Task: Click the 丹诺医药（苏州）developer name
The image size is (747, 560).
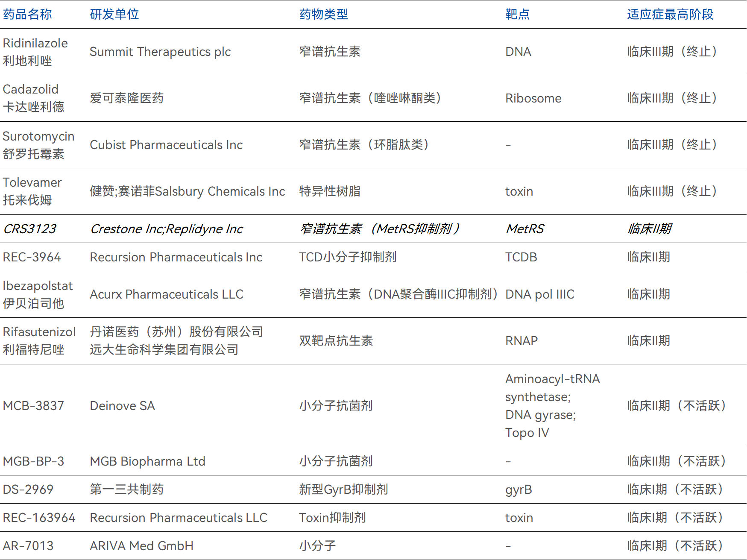Action: 176,332
